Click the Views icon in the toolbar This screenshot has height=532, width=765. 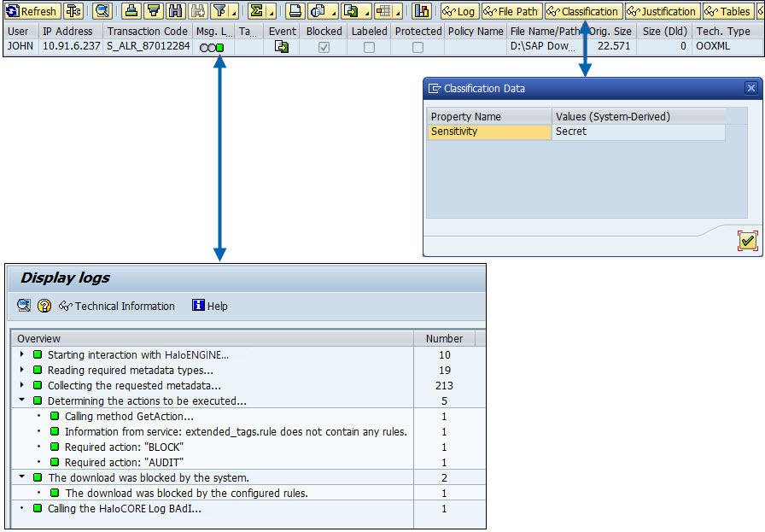coord(318,11)
